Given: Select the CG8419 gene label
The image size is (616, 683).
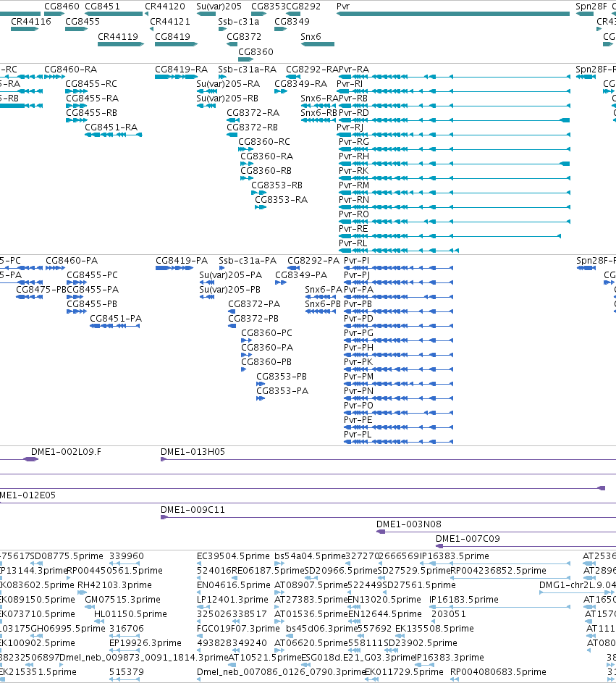Looking at the screenshot, I should click(173, 37).
